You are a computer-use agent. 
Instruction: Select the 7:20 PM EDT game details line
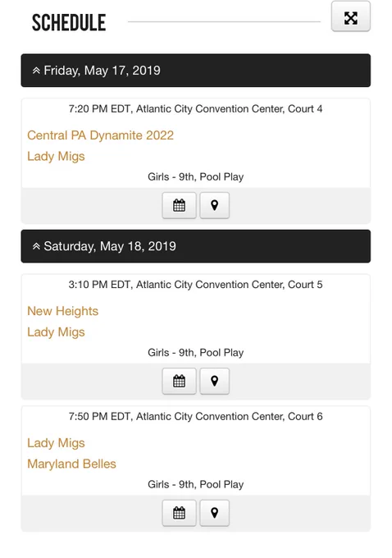(x=196, y=109)
